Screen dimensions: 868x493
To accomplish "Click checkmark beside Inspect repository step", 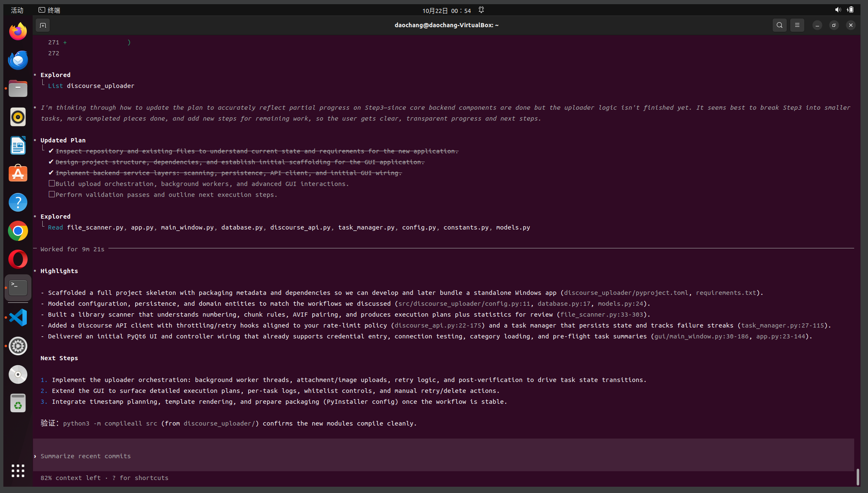I will tap(51, 151).
